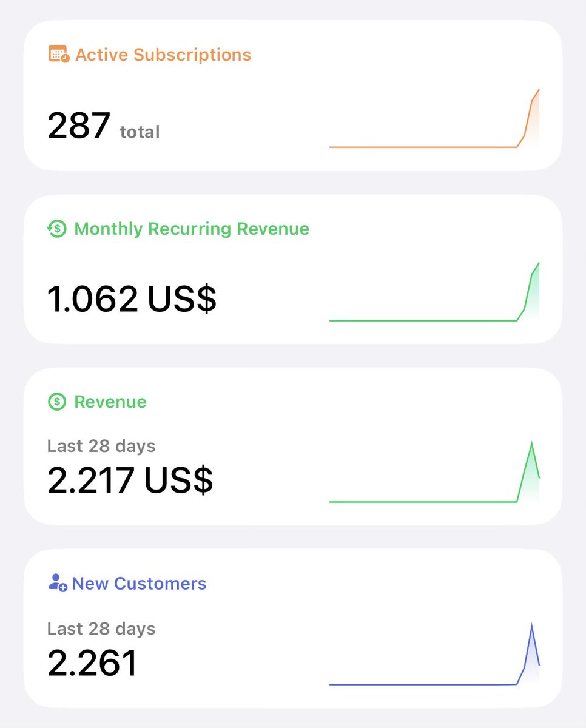
Task: View the Revenue card's green sparkline chart
Action: (x=434, y=473)
